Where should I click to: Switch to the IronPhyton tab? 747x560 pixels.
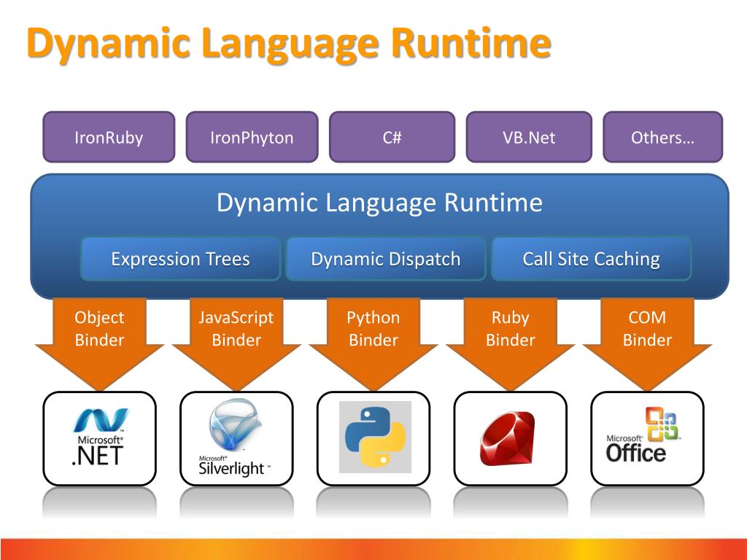[x=252, y=137]
